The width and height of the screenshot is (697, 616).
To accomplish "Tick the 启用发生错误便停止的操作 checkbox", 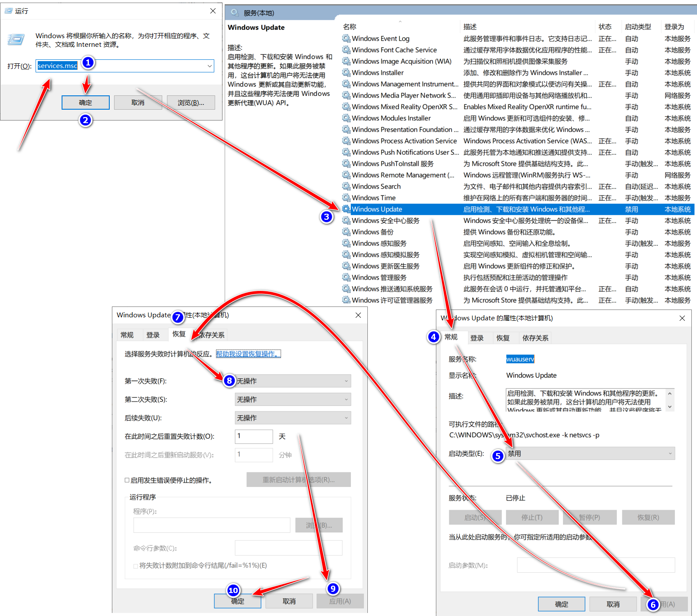I will click(x=127, y=480).
